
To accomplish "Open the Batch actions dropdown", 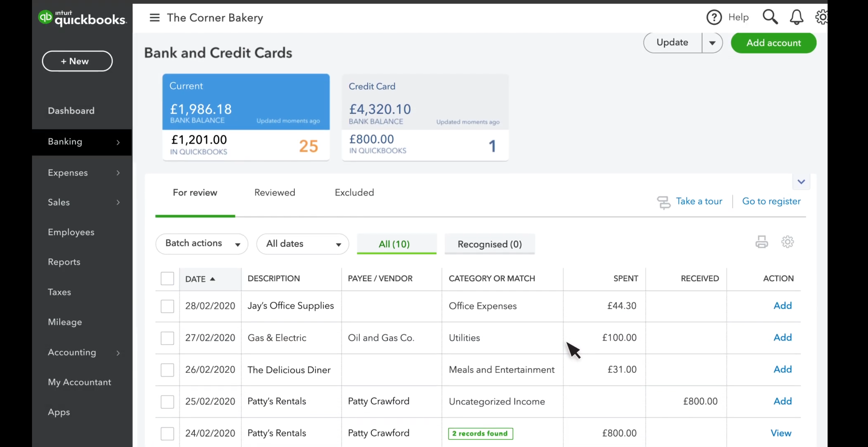I will 202,244.
